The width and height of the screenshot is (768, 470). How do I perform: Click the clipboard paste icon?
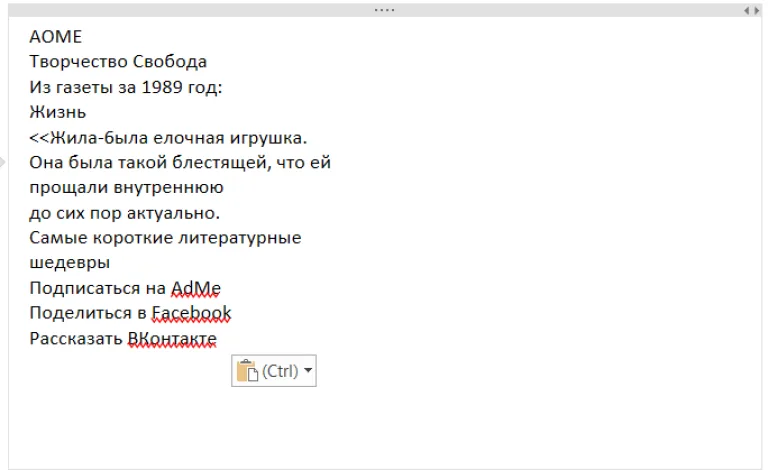coord(247,371)
